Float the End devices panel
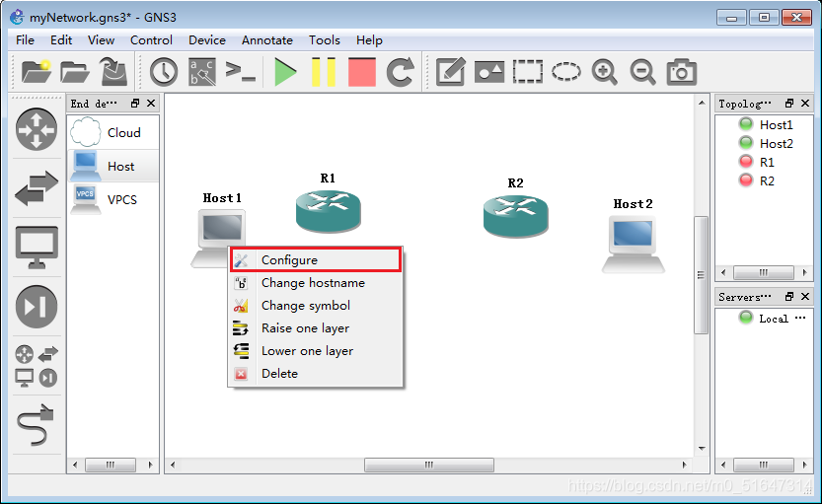Screen dimensions: 822x504 point(135,104)
